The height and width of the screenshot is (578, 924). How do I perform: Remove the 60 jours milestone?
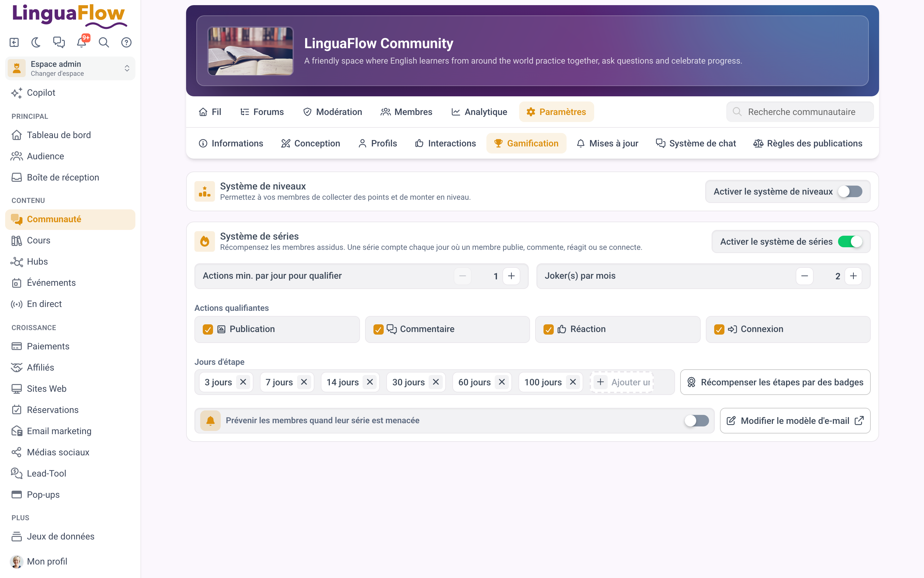pyautogui.click(x=502, y=382)
